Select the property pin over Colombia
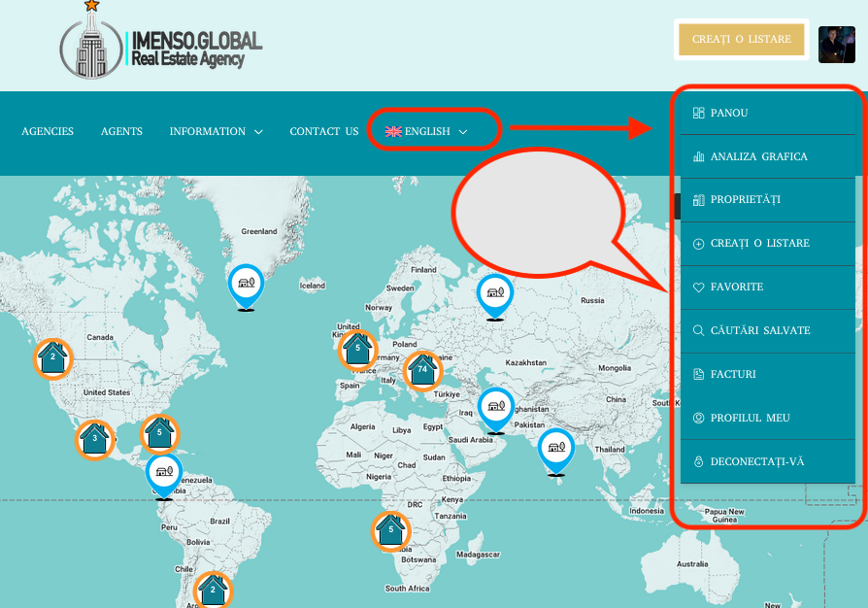 click(164, 476)
